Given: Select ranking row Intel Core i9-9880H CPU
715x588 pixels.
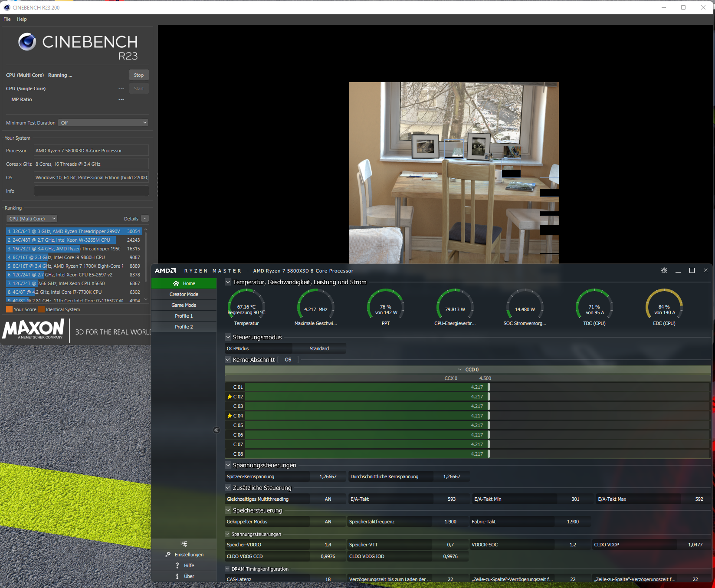Looking at the screenshot, I should 74,257.
